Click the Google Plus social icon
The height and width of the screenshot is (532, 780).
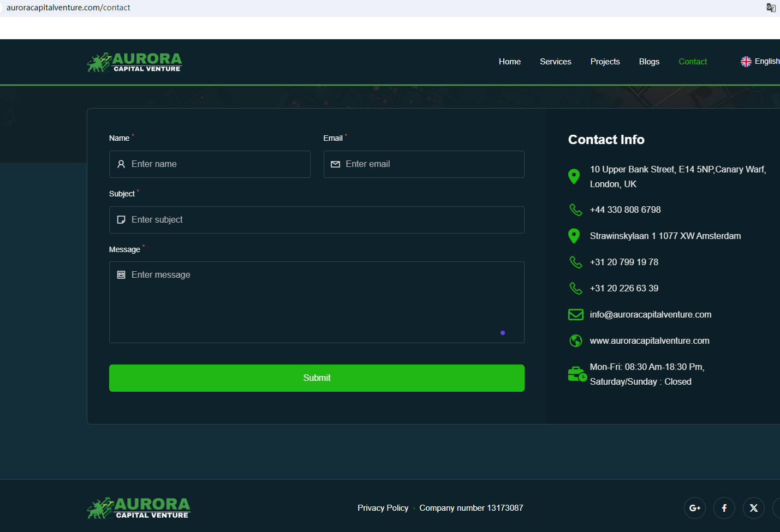(x=694, y=508)
